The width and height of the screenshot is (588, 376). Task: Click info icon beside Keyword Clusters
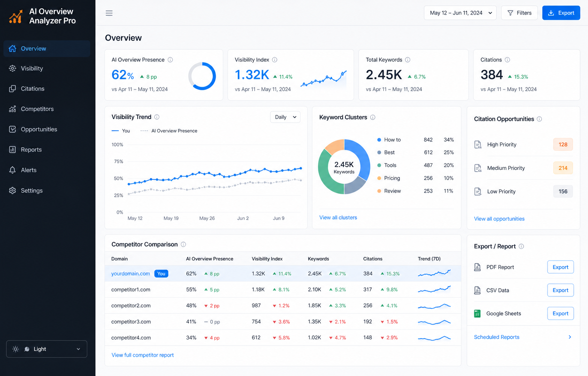point(373,117)
